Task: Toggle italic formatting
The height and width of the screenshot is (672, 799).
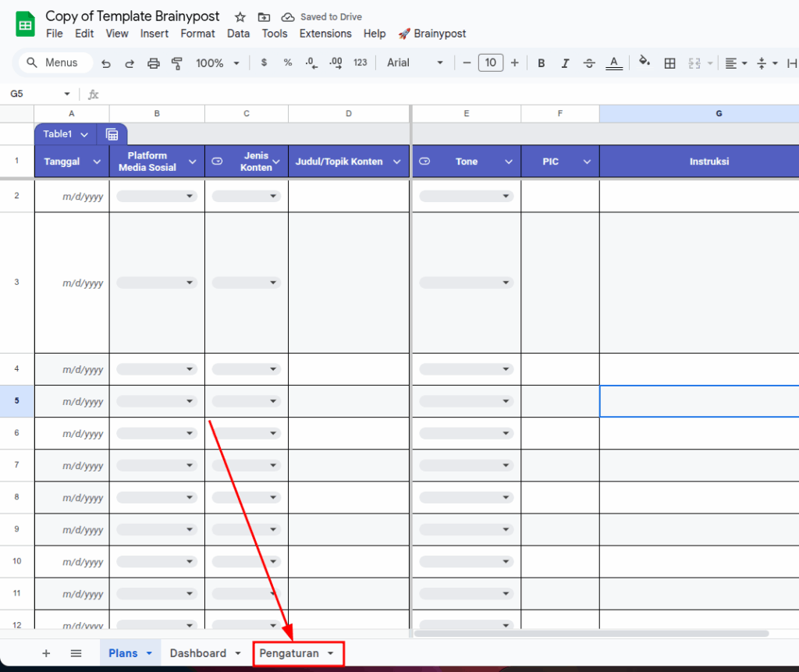Action: pyautogui.click(x=565, y=63)
